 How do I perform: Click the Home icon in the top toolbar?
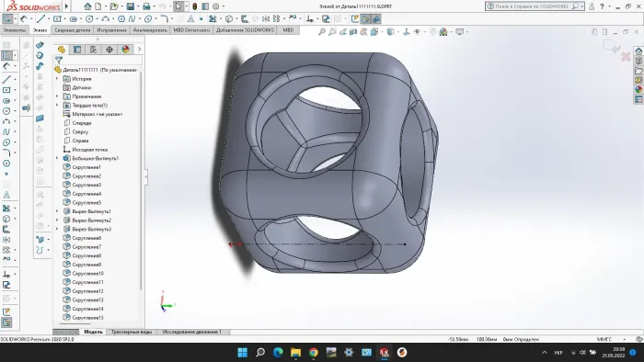coord(87,6)
